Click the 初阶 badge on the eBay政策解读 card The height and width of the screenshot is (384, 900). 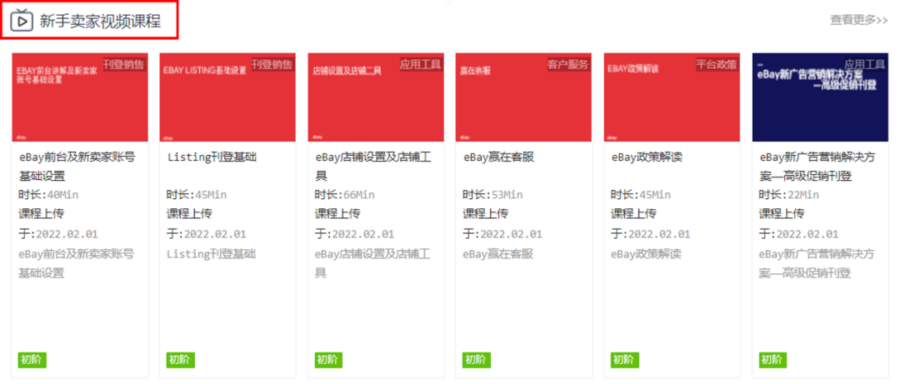pos(624,360)
